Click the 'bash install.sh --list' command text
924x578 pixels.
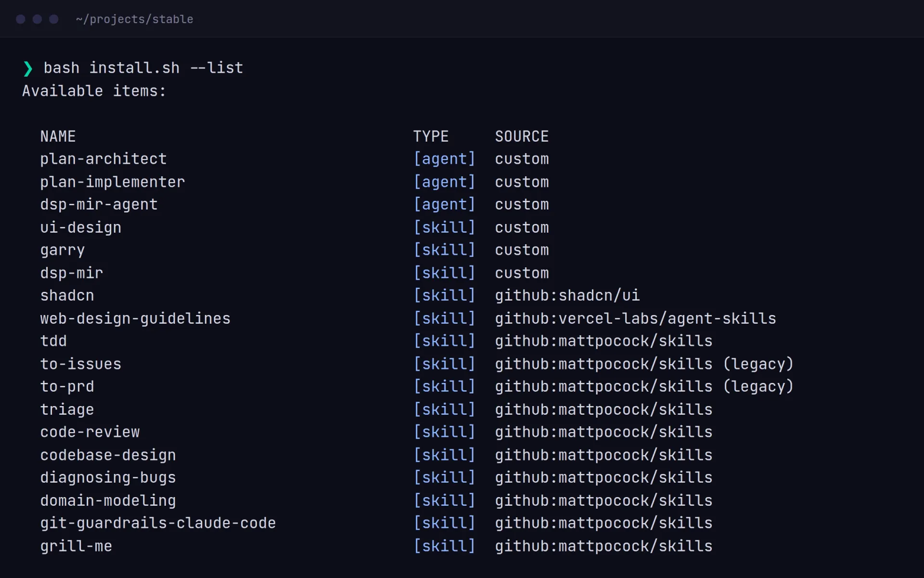[143, 68]
